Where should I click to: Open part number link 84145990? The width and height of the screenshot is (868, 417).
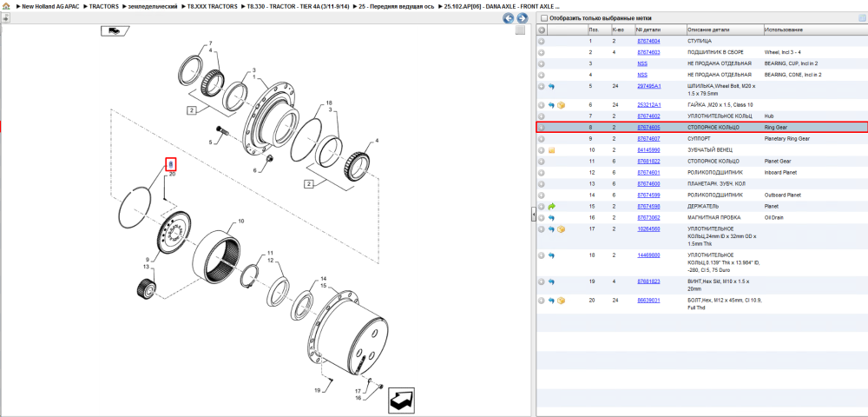(x=648, y=150)
